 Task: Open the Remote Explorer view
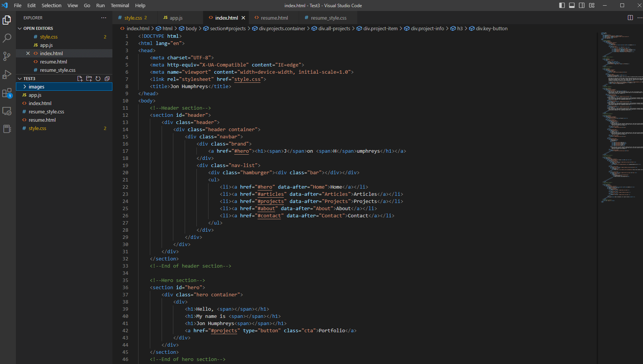7,111
